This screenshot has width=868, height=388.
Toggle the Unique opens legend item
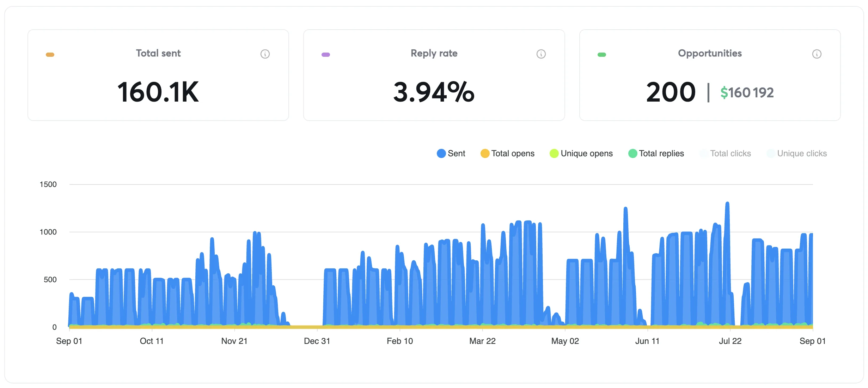581,153
